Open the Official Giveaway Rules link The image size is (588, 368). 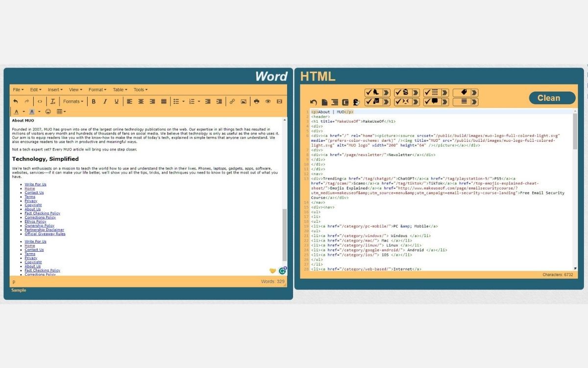(x=45, y=234)
